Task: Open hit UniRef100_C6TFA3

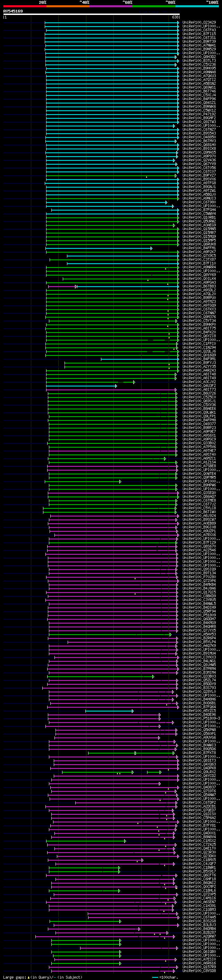Action: (x=199, y=30)
